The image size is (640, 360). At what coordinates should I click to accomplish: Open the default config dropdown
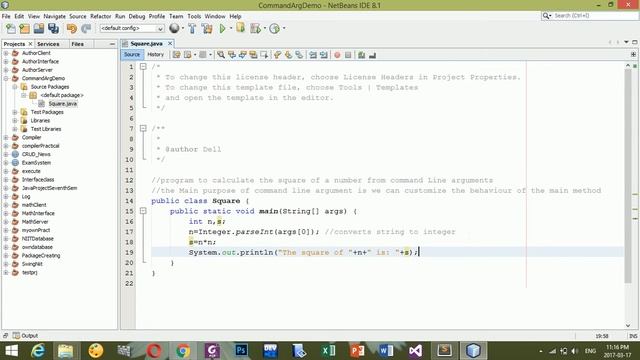coord(132,28)
